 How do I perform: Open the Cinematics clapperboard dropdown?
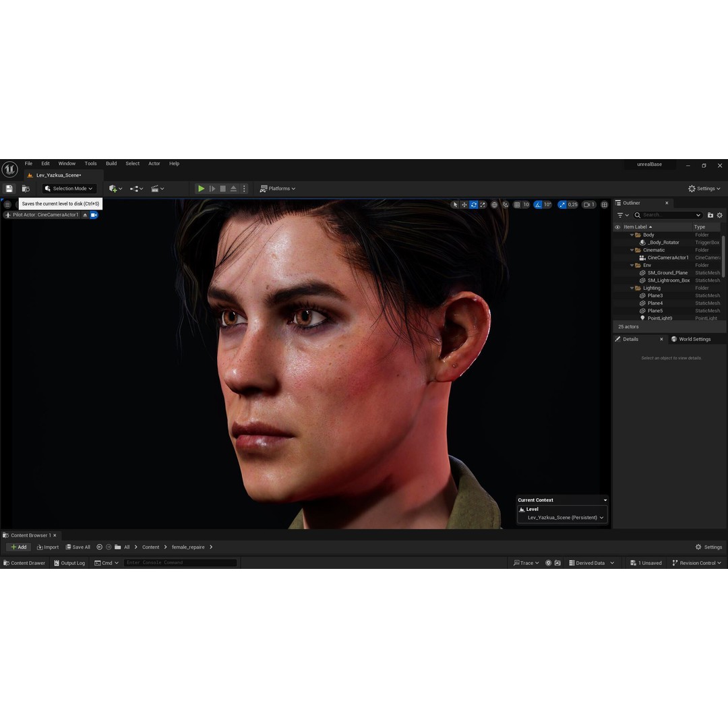click(x=157, y=189)
